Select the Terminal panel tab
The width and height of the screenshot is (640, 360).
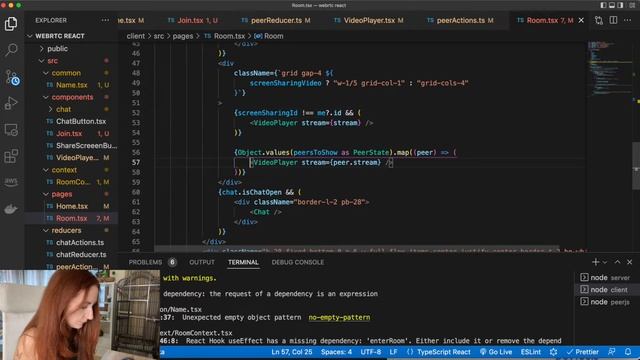click(x=243, y=262)
